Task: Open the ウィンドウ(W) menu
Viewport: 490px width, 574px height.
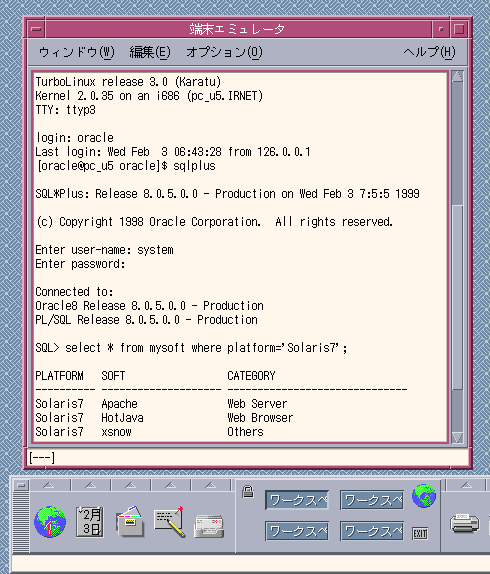Action: click(76, 52)
